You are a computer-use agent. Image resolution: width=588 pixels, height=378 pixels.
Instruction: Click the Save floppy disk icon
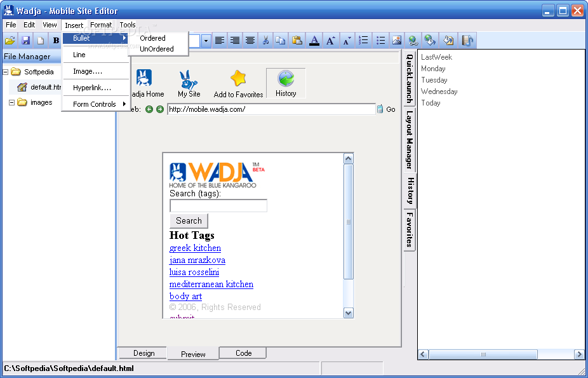point(25,40)
